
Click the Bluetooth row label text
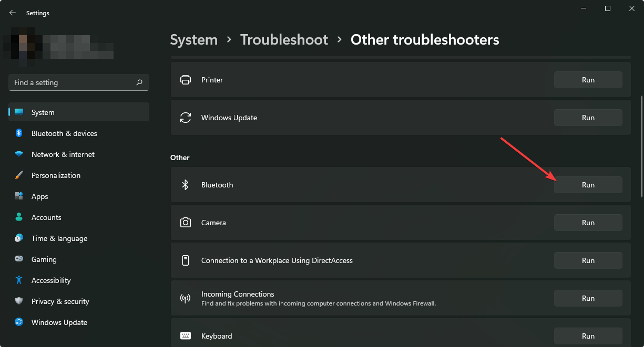[x=217, y=185]
